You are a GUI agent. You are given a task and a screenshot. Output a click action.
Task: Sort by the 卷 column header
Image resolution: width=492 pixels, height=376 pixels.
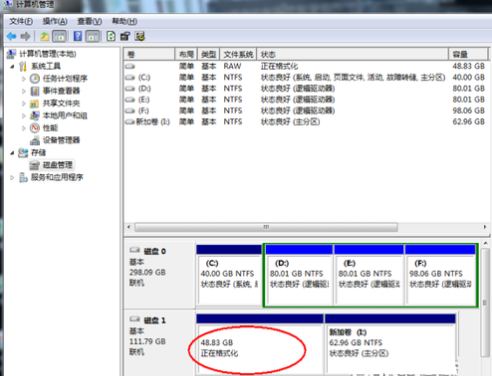pos(149,54)
